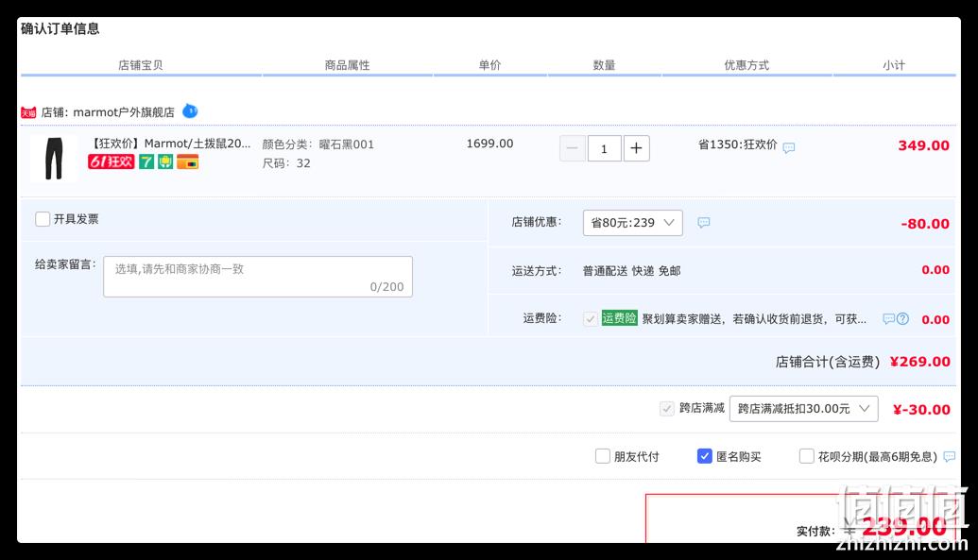Click the 店铺宝贝 column header

coord(141,65)
